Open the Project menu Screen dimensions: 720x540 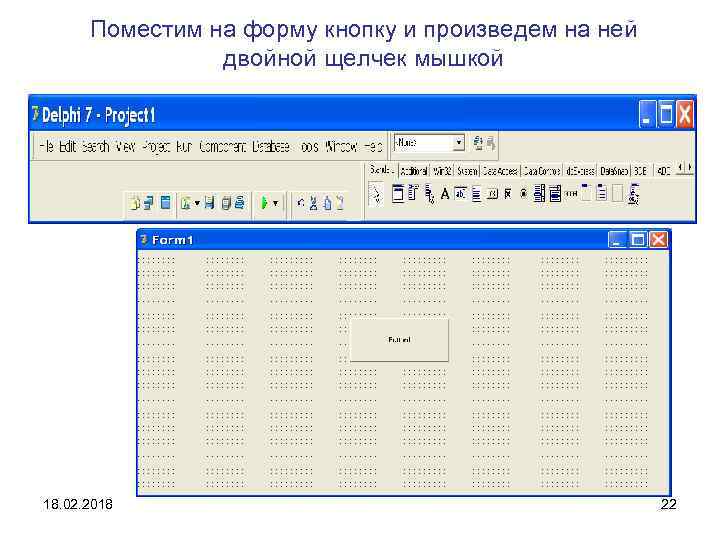(156, 146)
